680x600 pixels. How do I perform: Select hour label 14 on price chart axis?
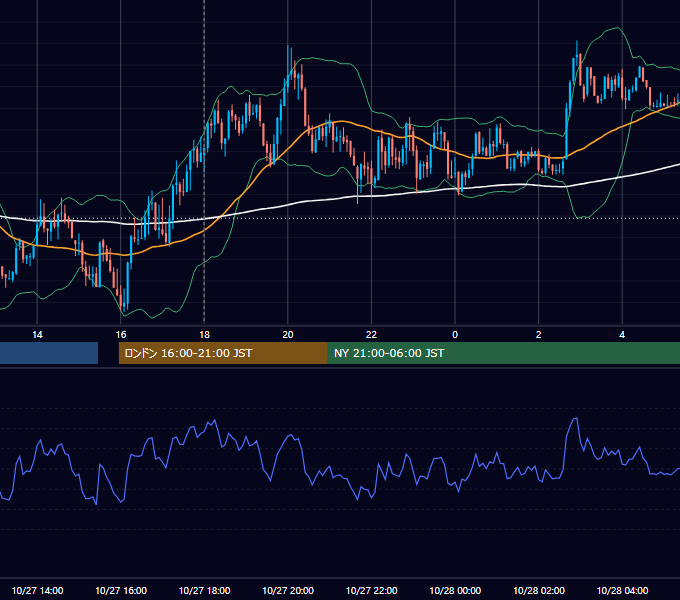coord(37,335)
